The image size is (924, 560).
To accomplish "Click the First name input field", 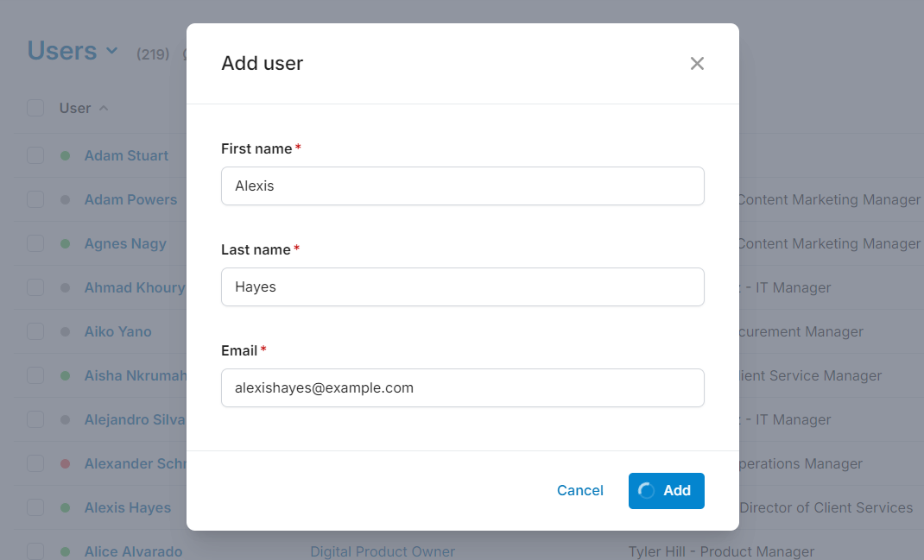I will pyautogui.click(x=462, y=186).
